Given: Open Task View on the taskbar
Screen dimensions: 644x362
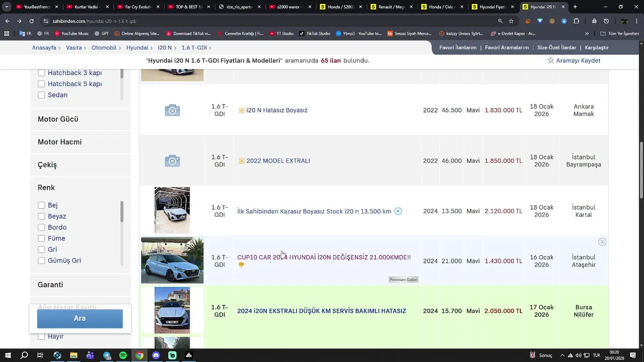Looking at the screenshot, I should (40, 355).
